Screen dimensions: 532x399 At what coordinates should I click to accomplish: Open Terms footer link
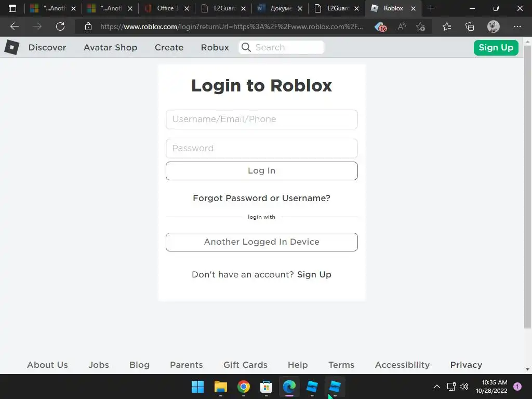click(x=341, y=365)
